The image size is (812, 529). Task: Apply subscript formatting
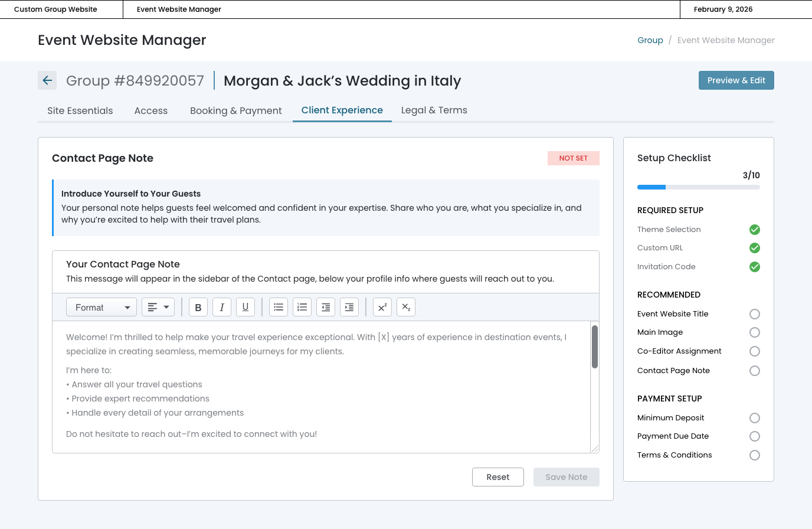(406, 307)
